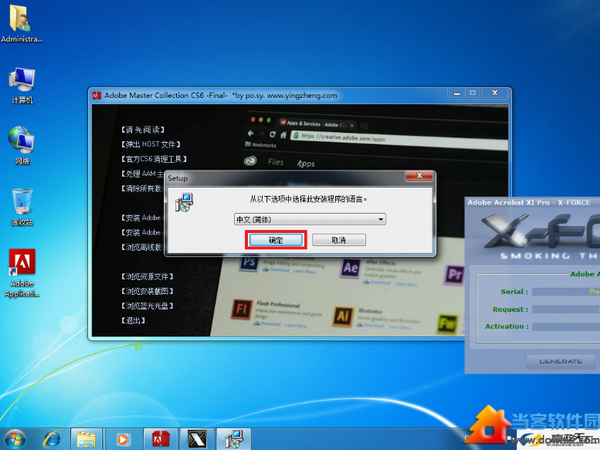
Task: Select the 网络 desktop icon
Action: (x=22, y=145)
